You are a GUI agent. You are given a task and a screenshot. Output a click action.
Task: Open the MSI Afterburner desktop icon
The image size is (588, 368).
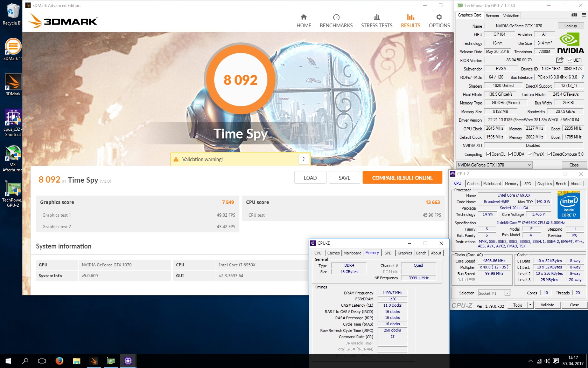[x=13, y=158]
